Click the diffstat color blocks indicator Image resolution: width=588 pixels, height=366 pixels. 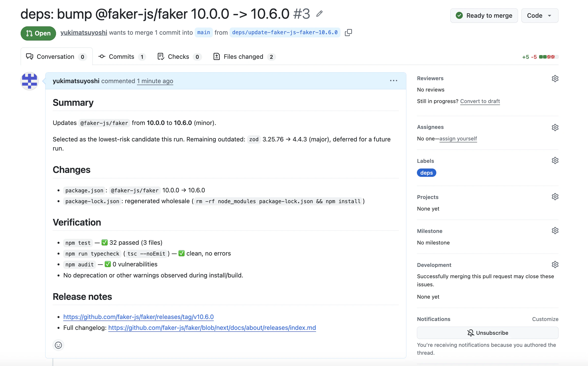(x=549, y=57)
